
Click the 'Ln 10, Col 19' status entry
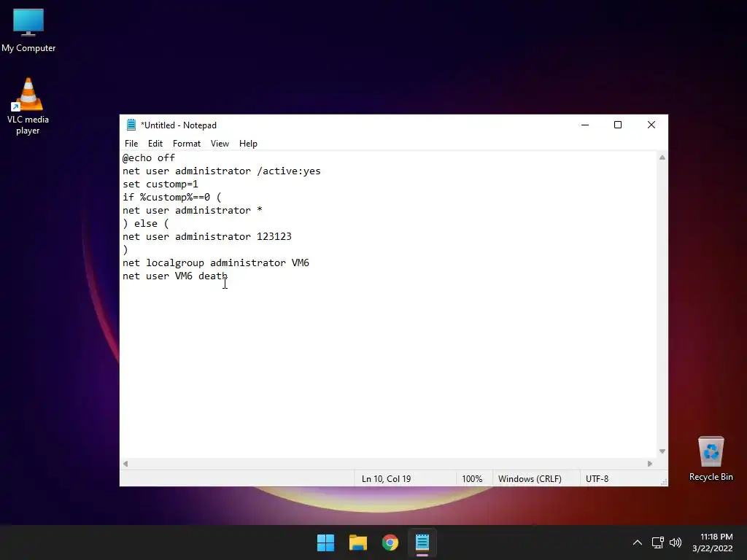387,478
